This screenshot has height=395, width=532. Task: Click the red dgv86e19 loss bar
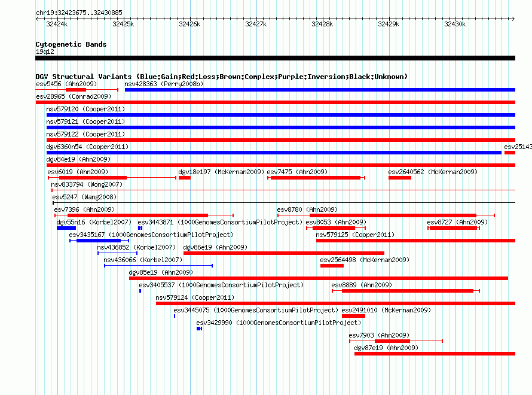pyautogui.click(x=284, y=253)
